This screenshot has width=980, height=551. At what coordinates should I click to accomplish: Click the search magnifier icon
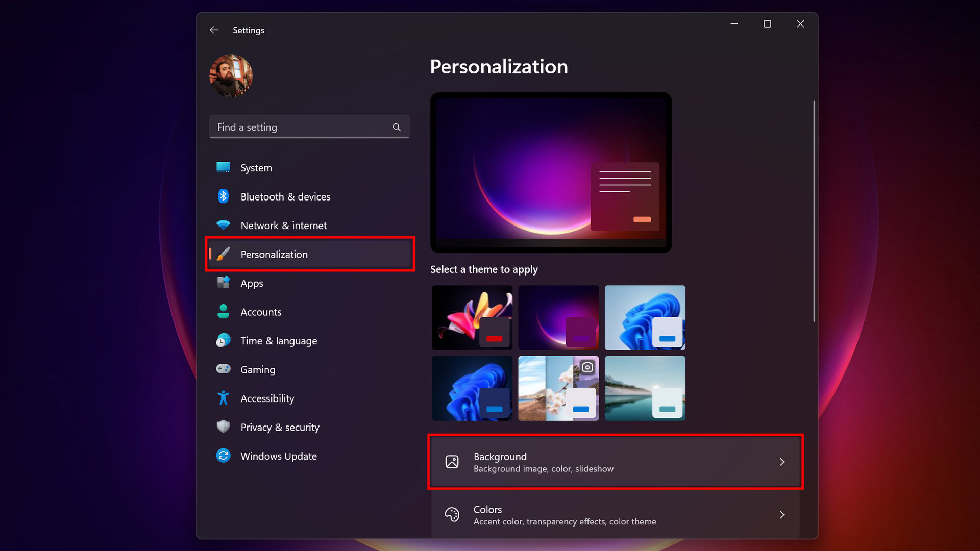point(397,127)
